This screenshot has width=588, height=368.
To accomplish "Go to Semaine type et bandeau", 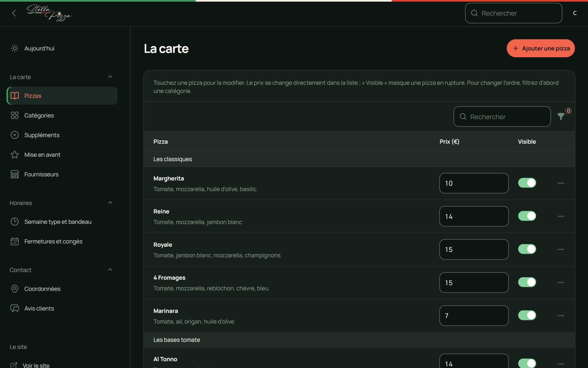I will (62, 222).
